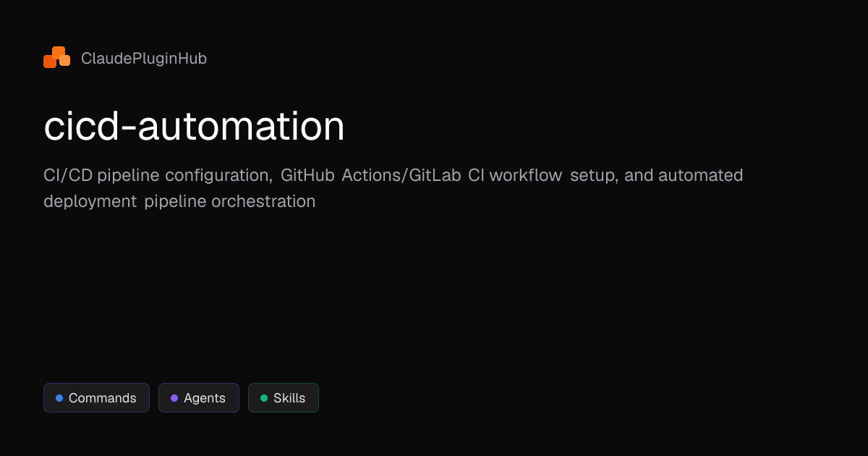Image resolution: width=868 pixels, height=456 pixels.
Task: Click "automation" in the large plugin title
Action: coord(242,127)
